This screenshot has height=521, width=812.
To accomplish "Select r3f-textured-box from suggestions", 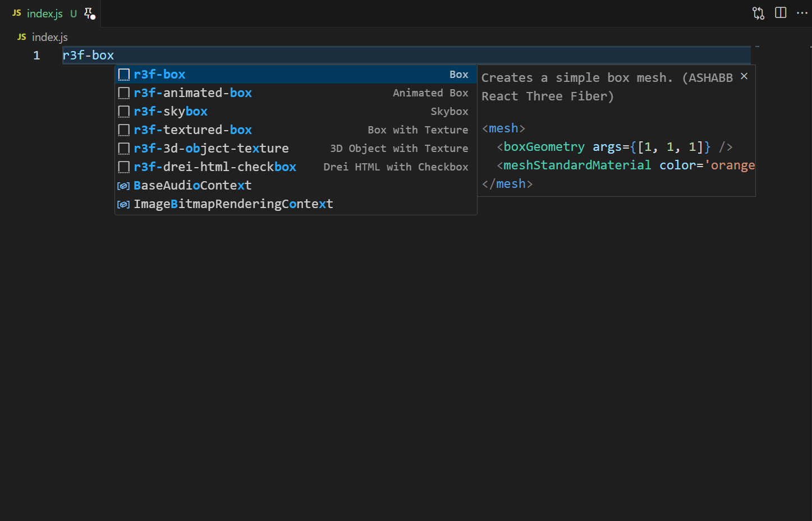I will click(x=296, y=130).
